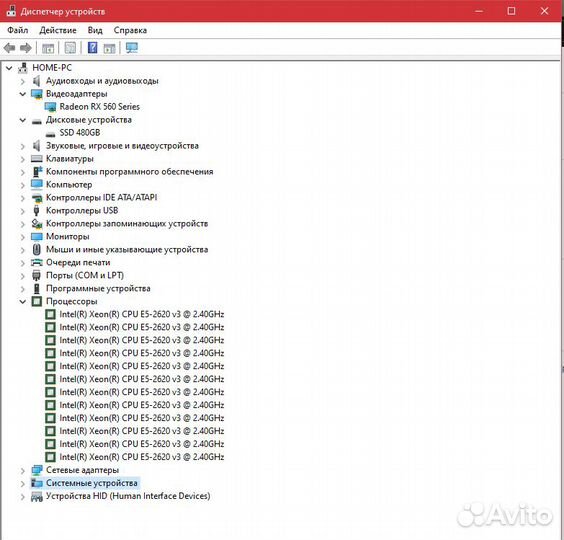The image size is (564, 540).
Task: Click the Device Manager title bar icon
Action: 11,11
